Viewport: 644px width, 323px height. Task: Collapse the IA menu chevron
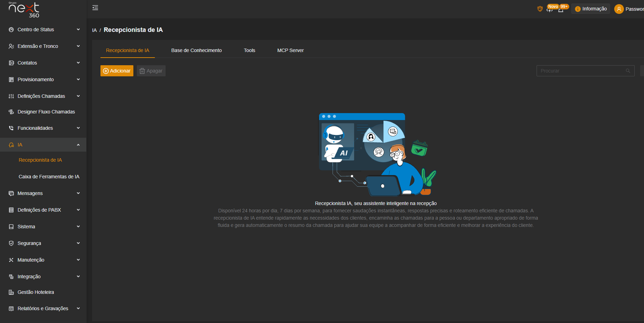coord(78,145)
